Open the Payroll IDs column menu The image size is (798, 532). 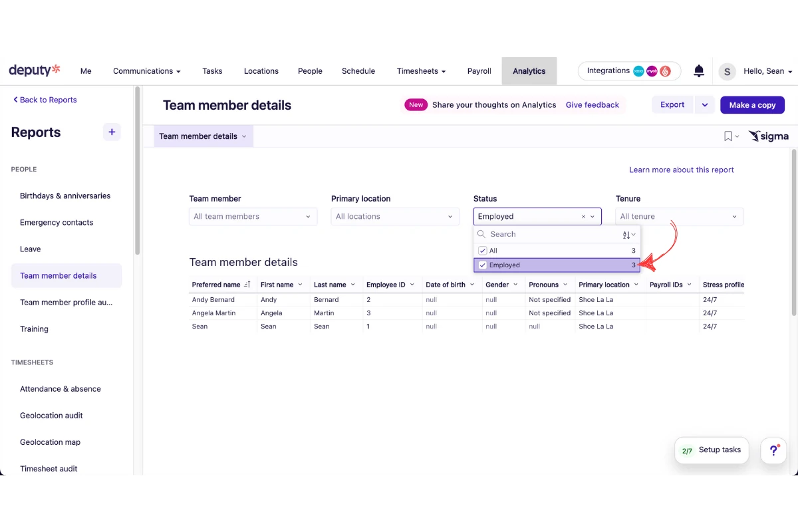pyautogui.click(x=690, y=285)
